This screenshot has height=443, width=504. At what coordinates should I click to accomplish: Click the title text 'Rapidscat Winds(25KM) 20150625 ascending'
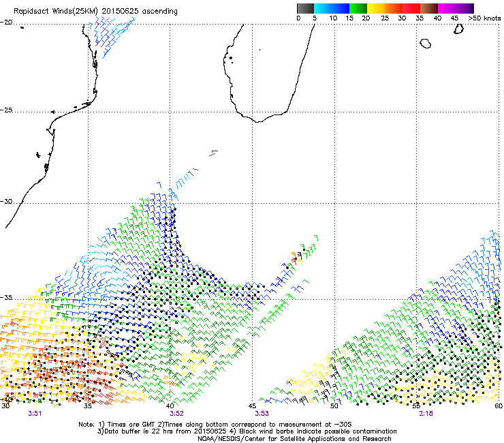click(x=95, y=12)
